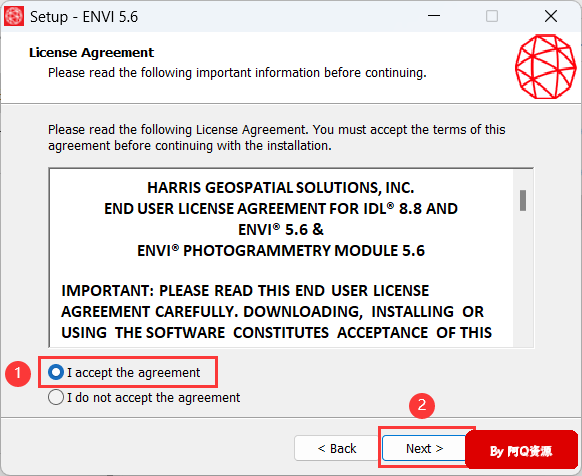Click the red circle numbered 1

[x=18, y=374]
